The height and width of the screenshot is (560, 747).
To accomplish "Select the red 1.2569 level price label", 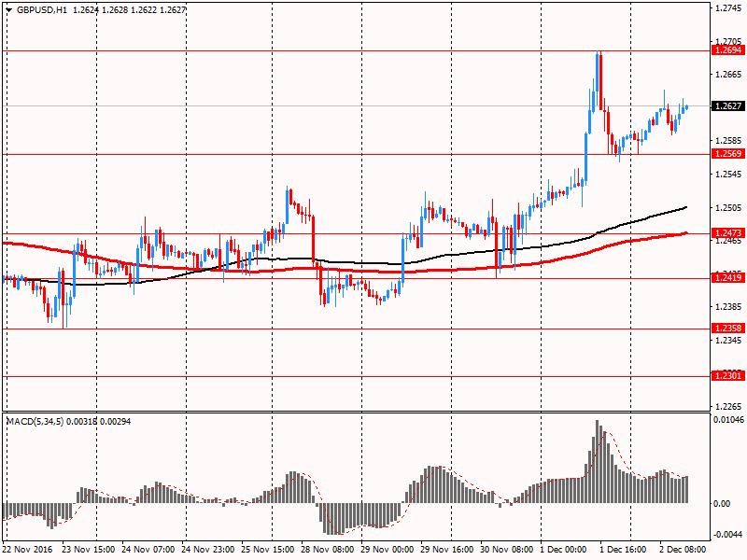I will pos(727,153).
